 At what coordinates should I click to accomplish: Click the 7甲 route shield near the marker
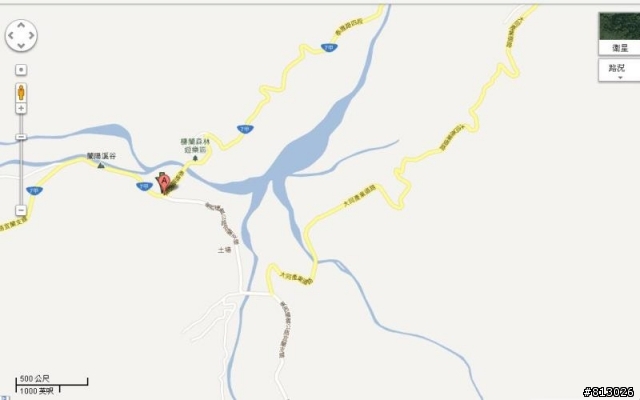pos(144,187)
